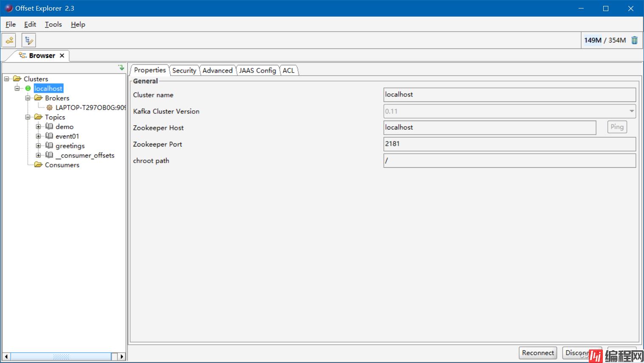The width and height of the screenshot is (644, 363).
Task: Click the Zookeeper Host input field
Action: click(x=490, y=127)
